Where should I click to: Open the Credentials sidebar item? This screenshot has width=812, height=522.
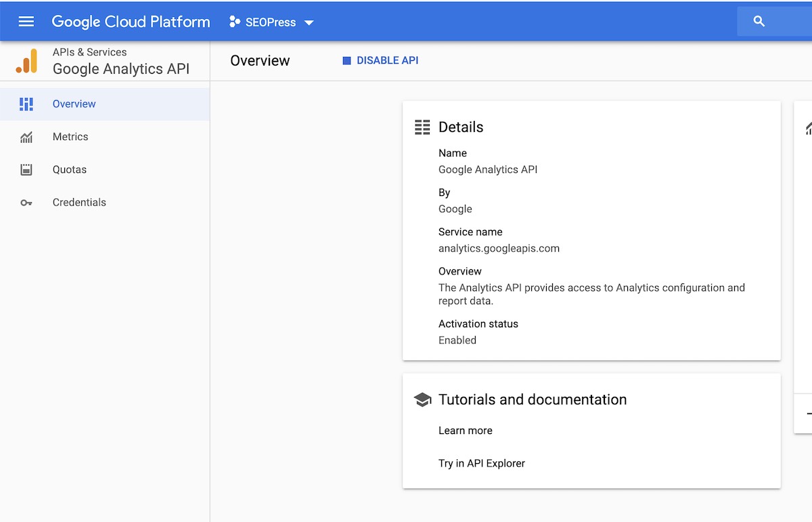pos(105,202)
